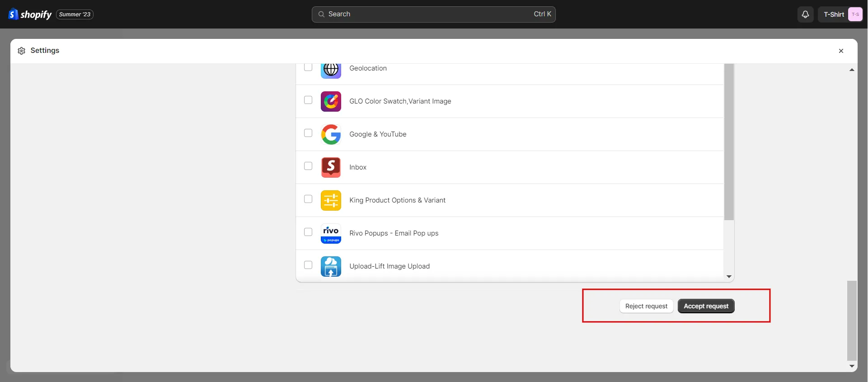
Task: Click the Summer '23 badge
Action: pos(75,14)
